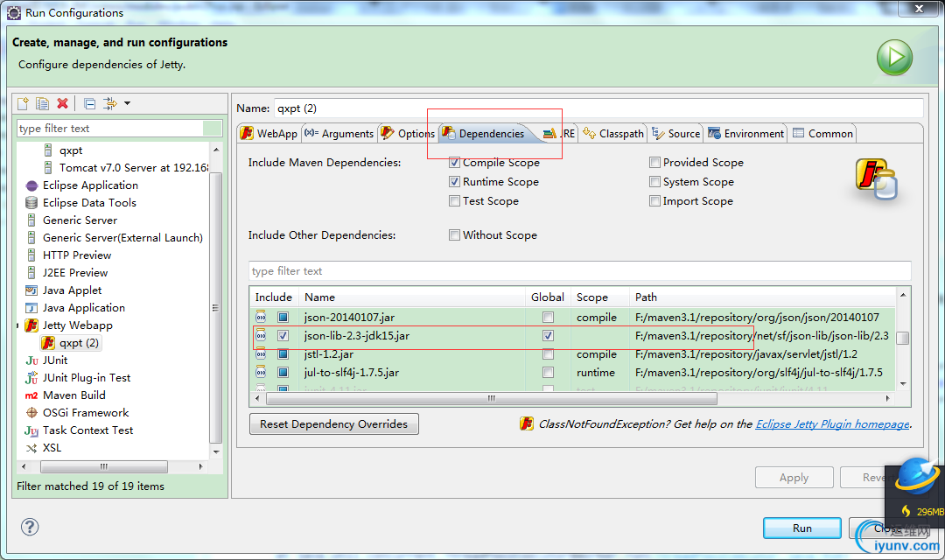Click the JUnit Plug-in Test icon
The image size is (945, 560).
click(31, 378)
